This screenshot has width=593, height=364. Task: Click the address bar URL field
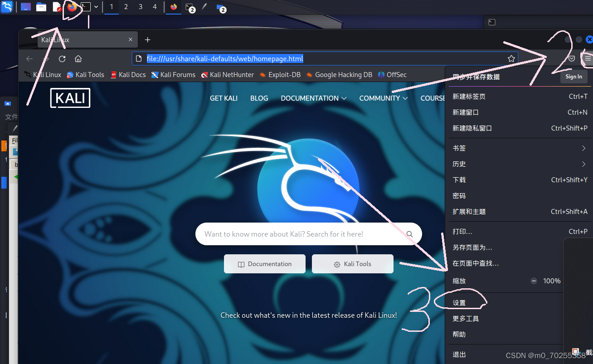(325, 58)
